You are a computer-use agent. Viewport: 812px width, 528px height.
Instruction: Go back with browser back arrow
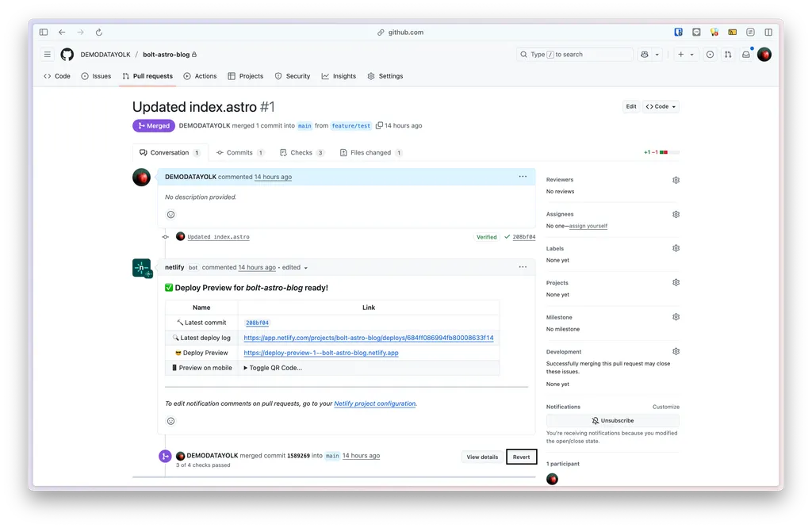coord(62,32)
